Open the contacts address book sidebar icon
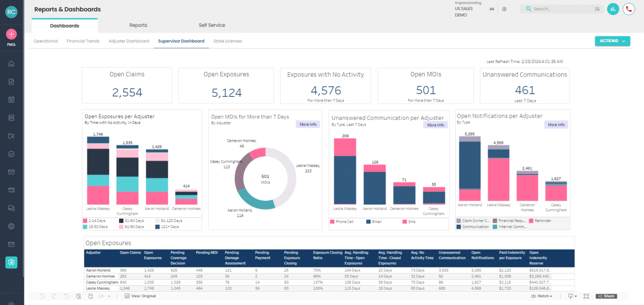The width and height of the screenshot is (644, 305). tap(11, 118)
